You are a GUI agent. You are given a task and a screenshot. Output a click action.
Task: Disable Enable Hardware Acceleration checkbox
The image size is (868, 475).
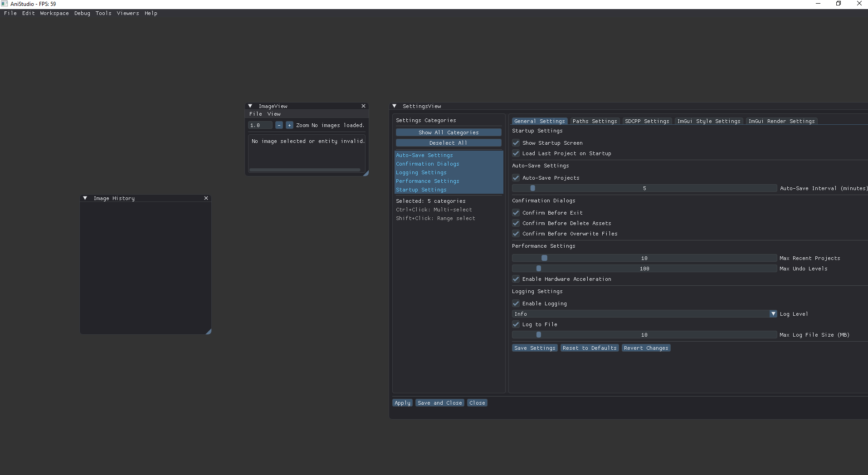point(516,279)
